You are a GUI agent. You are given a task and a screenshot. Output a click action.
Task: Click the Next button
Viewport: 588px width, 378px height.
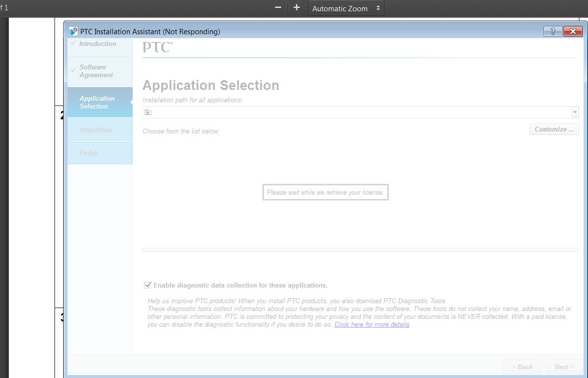point(564,367)
